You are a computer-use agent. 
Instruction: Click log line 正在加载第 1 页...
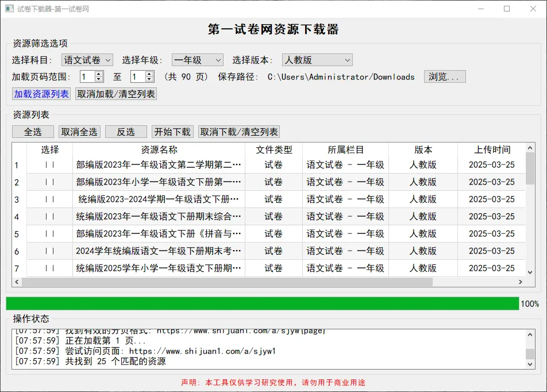click(80, 341)
